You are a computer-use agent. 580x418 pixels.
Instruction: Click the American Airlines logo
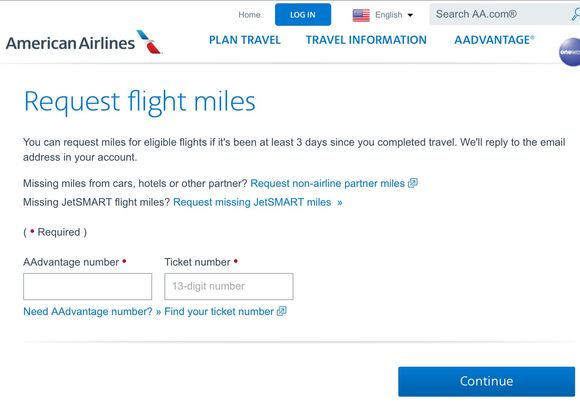click(84, 43)
